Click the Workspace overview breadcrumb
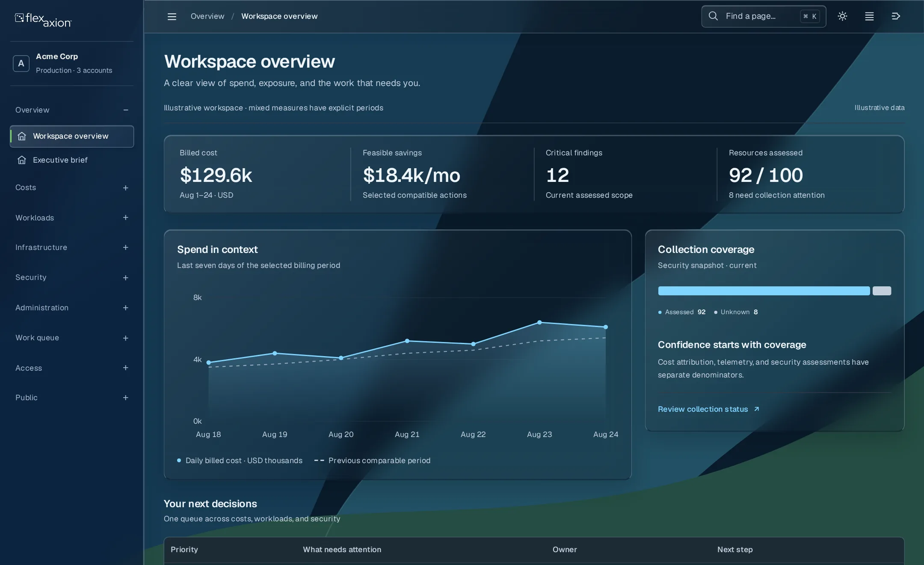The width and height of the screenshot is (924, 565). [x=279, y=16]
